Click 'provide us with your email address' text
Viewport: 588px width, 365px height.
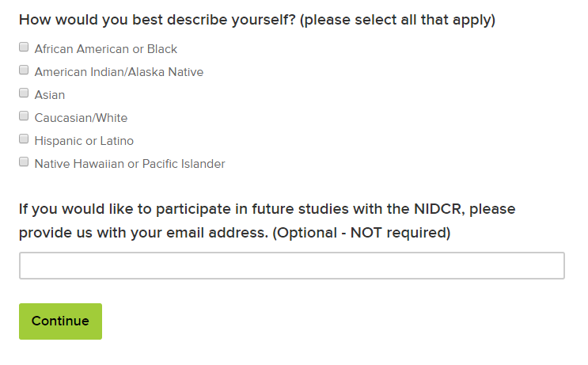[x=142, y=234]
